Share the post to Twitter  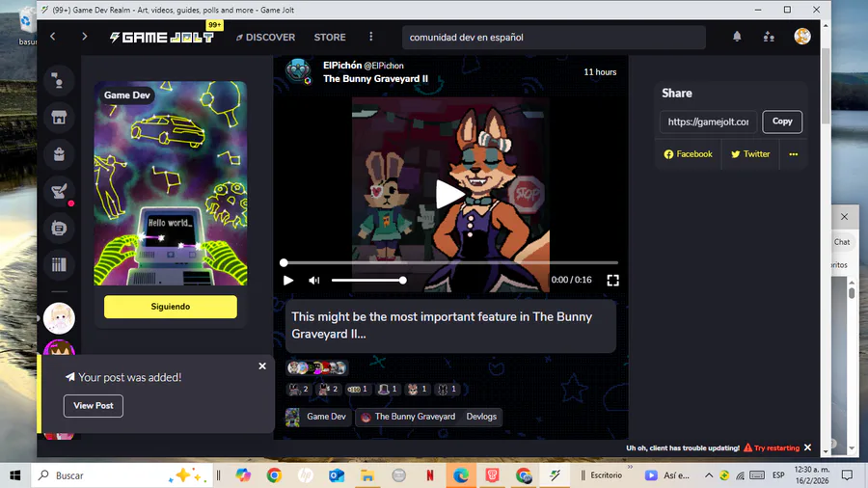(x=750, y=154)
